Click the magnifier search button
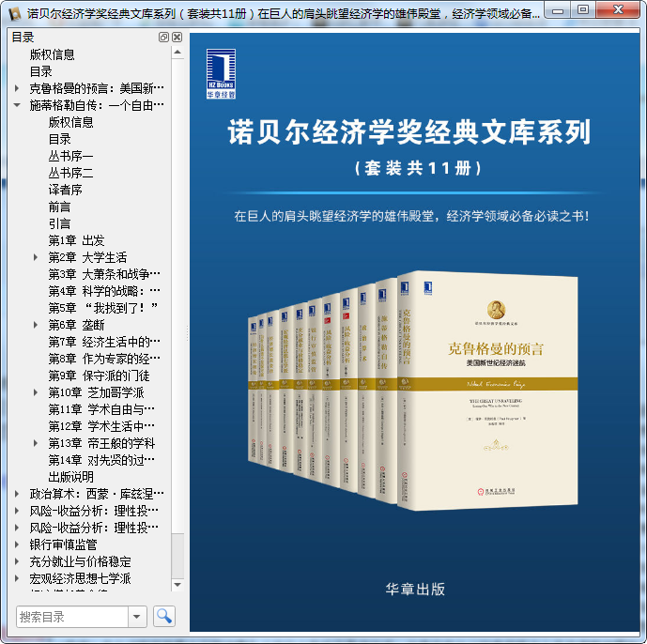Image resolution: width=647 pixels, height=644 pixels. pos(163,617)
